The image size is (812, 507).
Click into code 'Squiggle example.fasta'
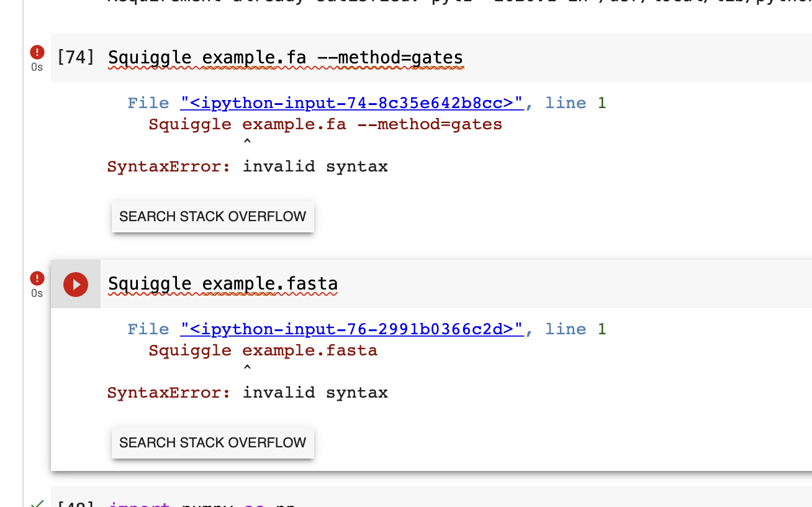(x=223, y=284)
